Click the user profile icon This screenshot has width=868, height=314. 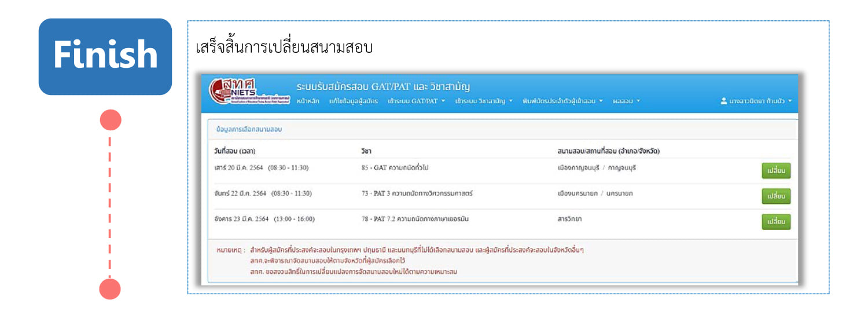723,101
